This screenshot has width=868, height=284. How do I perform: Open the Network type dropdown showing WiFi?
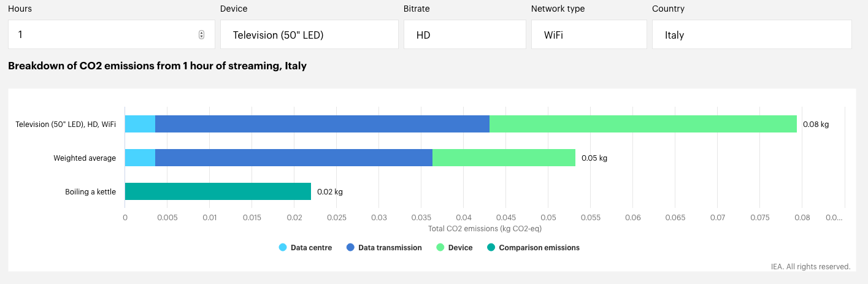(589, 34)
